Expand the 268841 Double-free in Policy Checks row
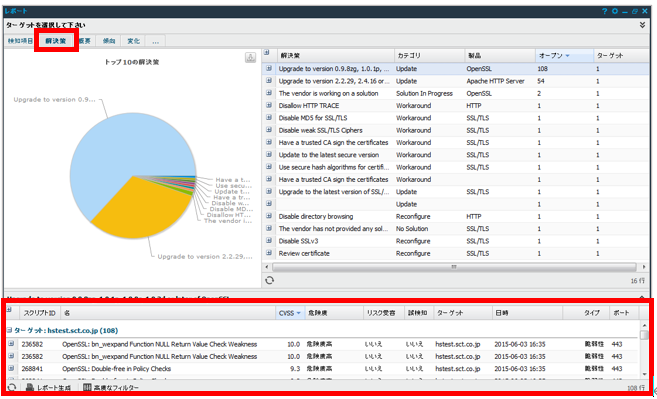This screenshot has width=657, height=399. 11,369
